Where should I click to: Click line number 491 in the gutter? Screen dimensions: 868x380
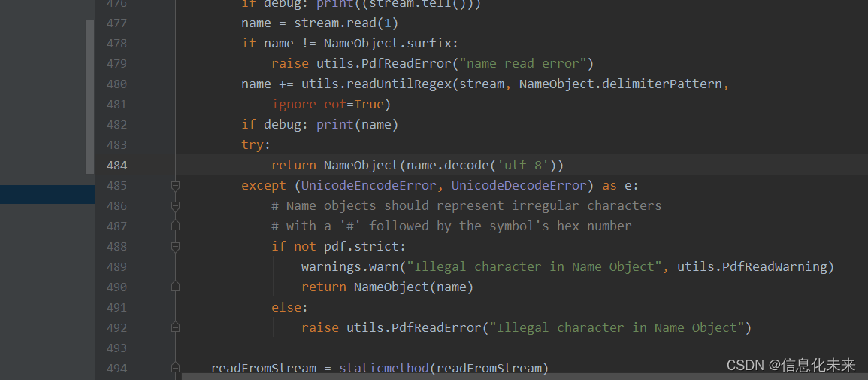pos(116,308)
